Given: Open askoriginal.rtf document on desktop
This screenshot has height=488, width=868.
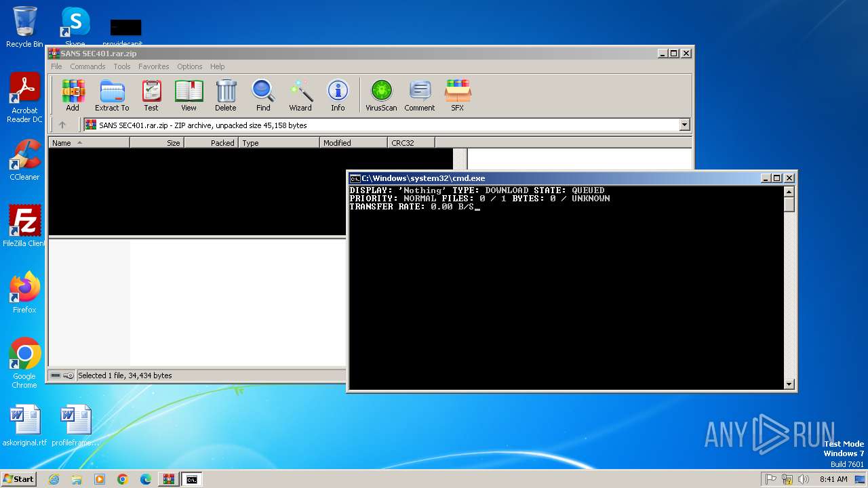Looking at the screenshot, I should click(24, 426).
